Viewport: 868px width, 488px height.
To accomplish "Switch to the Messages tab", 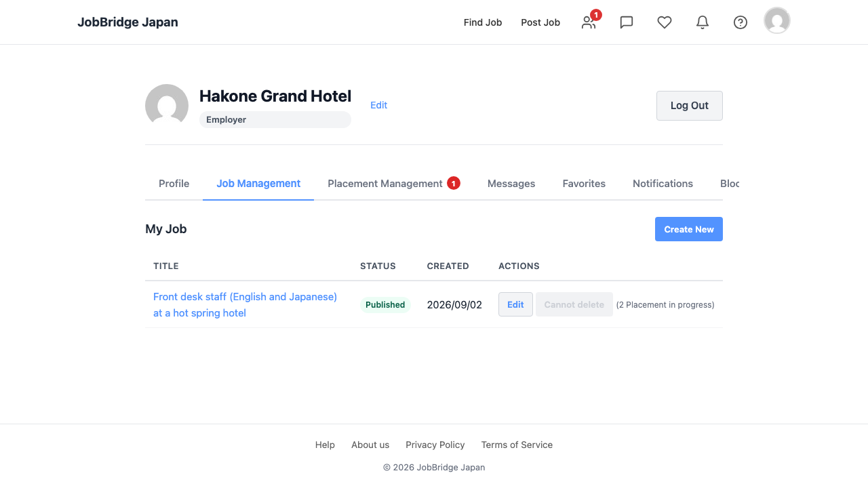I will pyautogui.click(x=511, y=184).
